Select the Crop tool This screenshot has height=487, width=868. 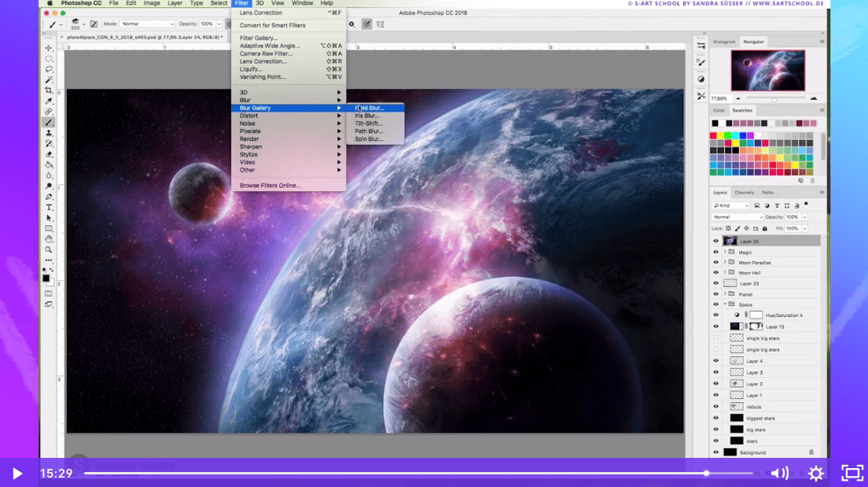pyautogui.click(x=49, y=90)
